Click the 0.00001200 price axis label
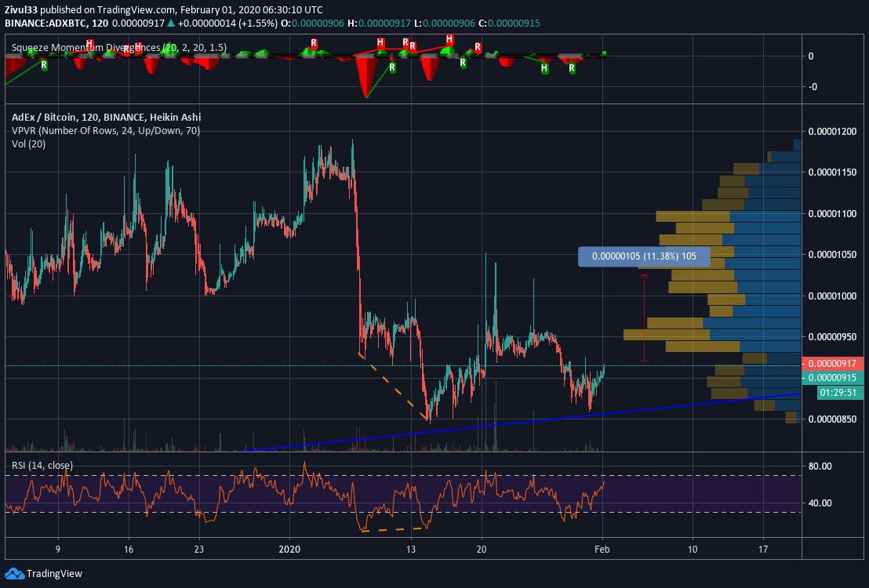The image size is (869, 588). coord(832,132)
